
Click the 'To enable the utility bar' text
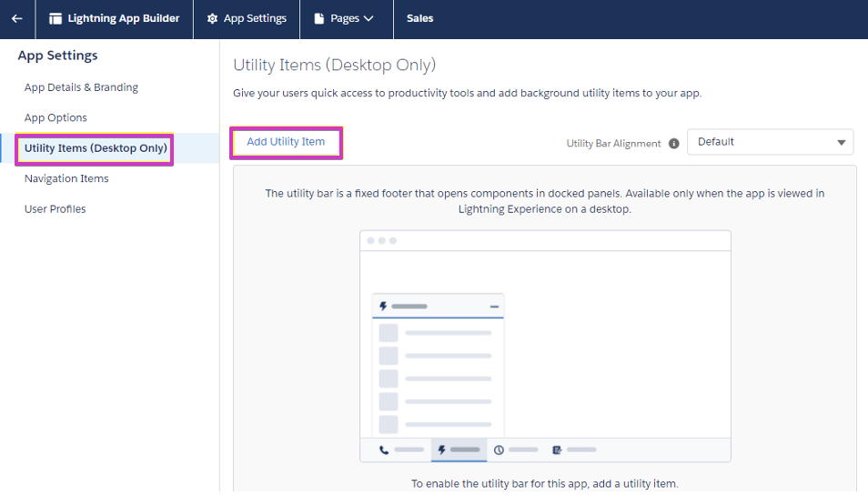click(x=545, y=484)
